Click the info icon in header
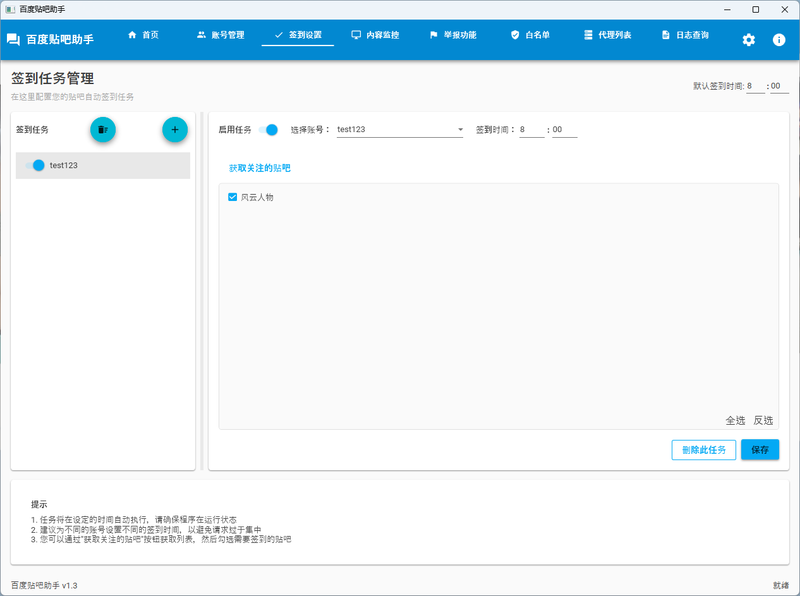The image size is (800, 596). (779, 40)
